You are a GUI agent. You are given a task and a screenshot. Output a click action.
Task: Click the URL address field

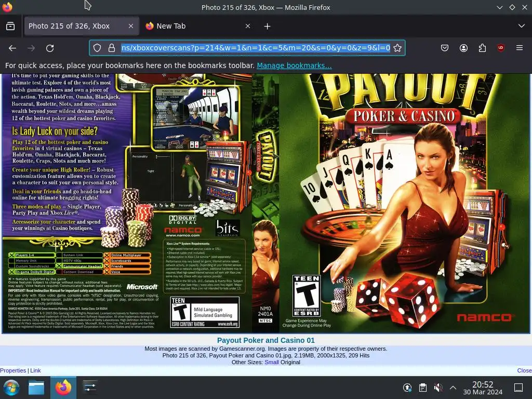pyautogui.click(x=256, y=48)
